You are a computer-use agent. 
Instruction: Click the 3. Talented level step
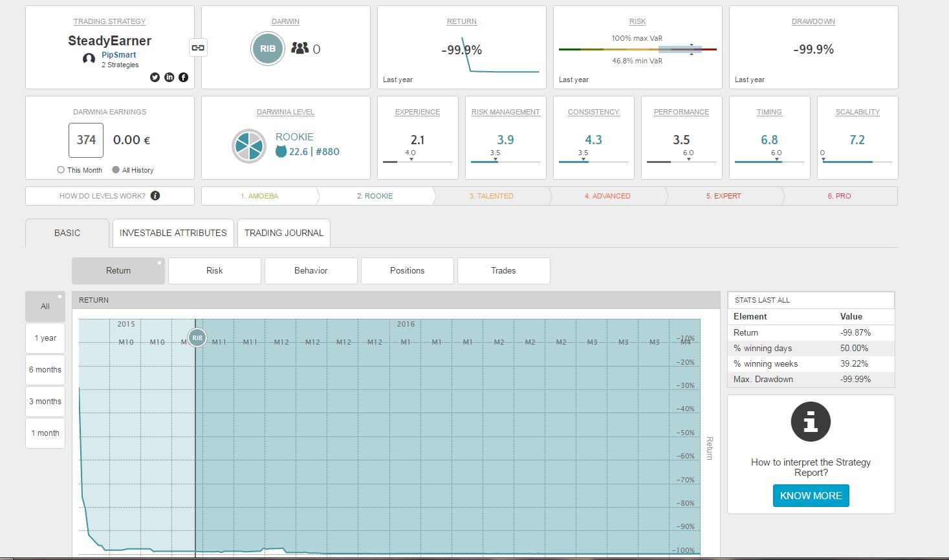[x=491, y=196]
